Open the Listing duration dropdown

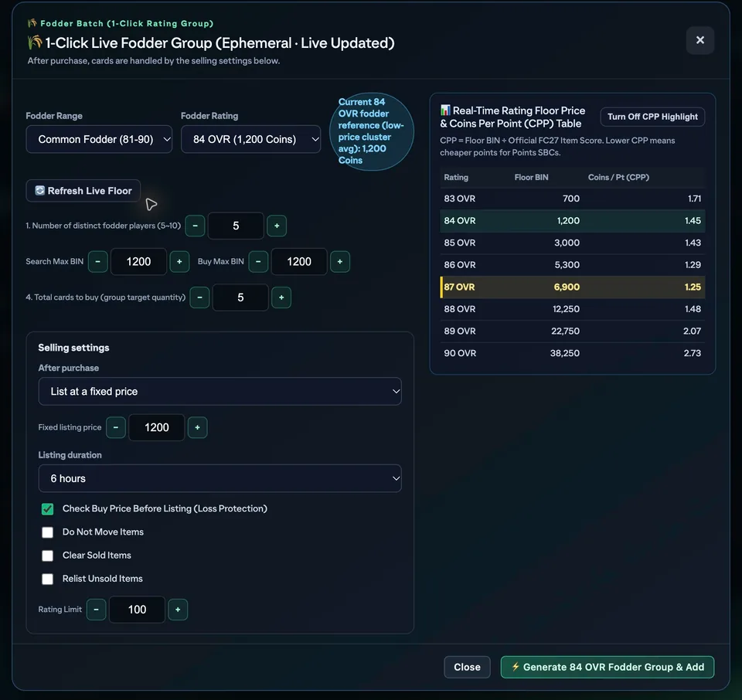pyautogui.click(x=220, y=478)
